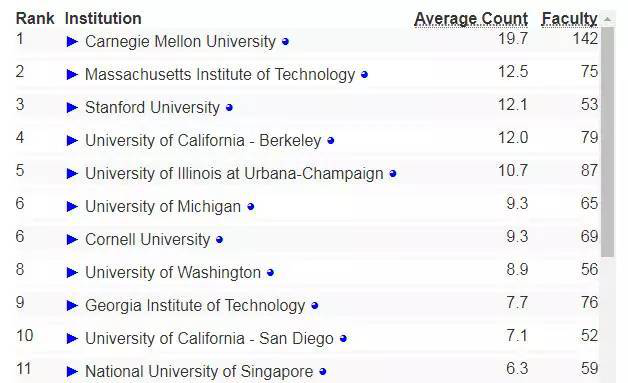The height and width of the screenshot is (383, 628).
Task: Select the chart dot beside Cornell University
Action: (219, 240)
